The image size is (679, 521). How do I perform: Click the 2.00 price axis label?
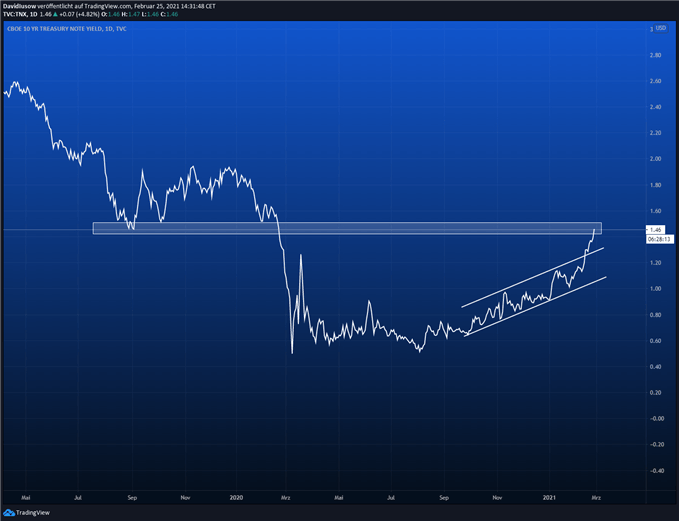coord(655,159)
